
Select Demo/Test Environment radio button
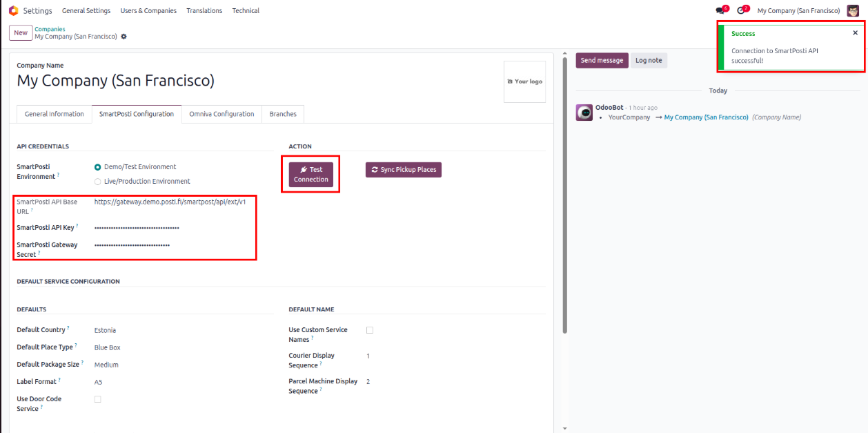point(97,167)
